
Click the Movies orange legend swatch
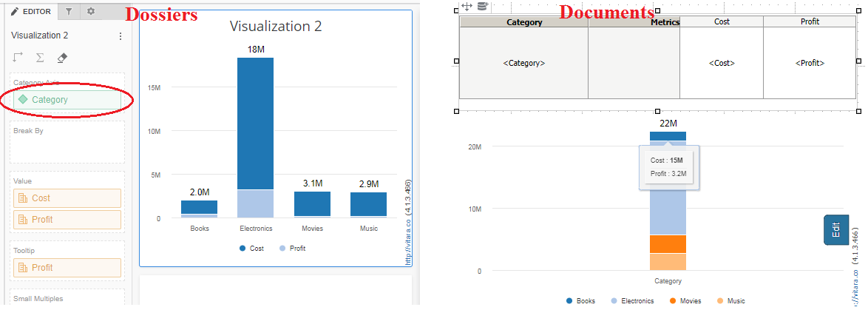[x=673, y=301]
